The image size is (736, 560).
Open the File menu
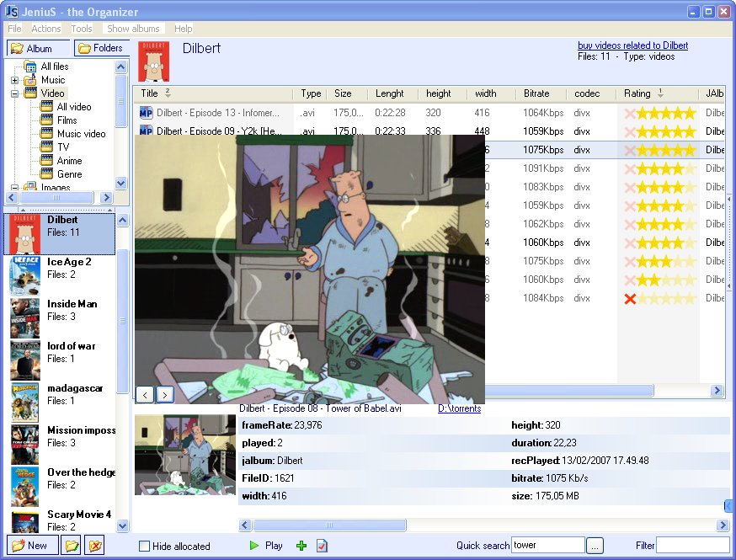(14, 29)
